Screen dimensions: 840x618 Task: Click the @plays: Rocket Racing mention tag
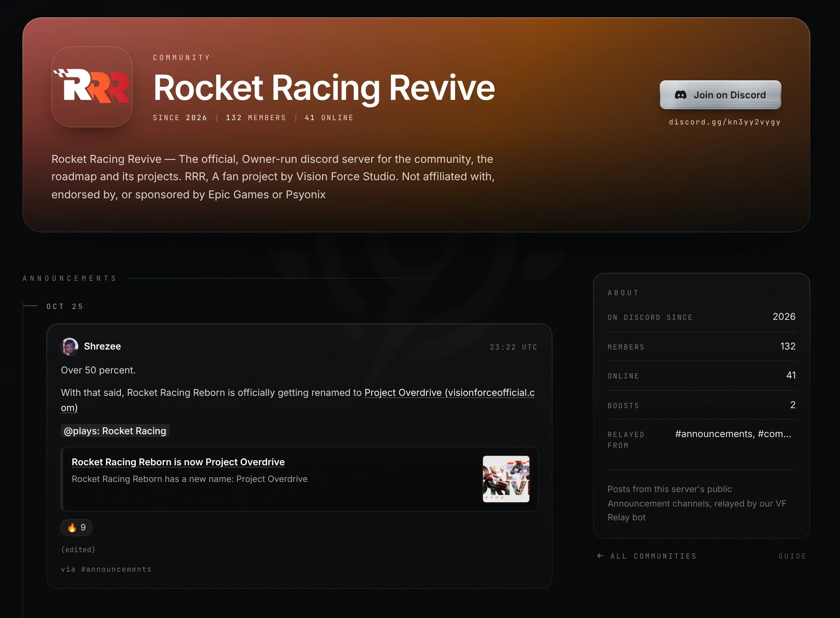115,431
